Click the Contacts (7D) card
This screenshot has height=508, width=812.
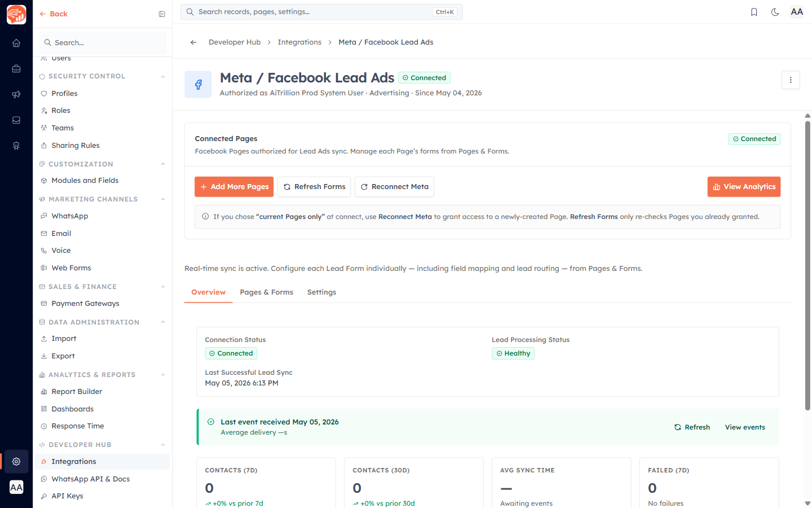pyautogui.click(x=266, y=483)
